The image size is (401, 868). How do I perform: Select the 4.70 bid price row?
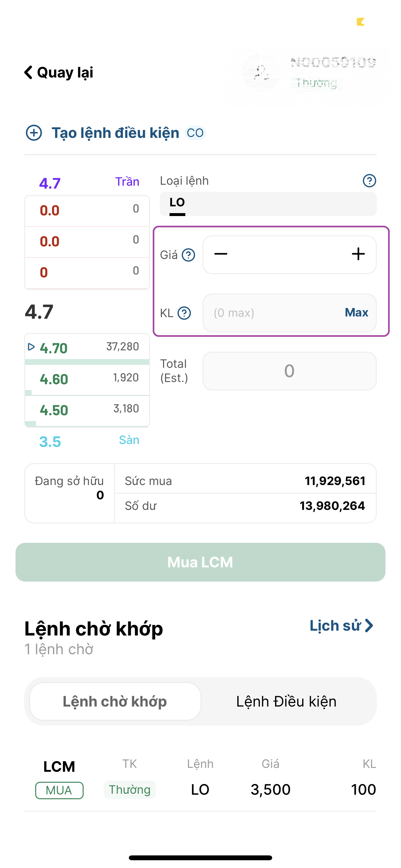click(x=87, y=348)
